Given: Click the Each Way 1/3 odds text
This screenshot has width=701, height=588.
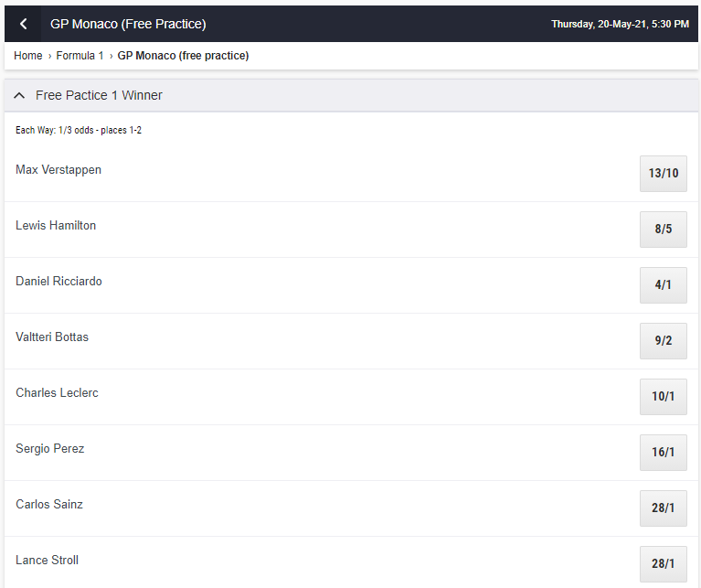Looking at the screenshot, I should [x=79, y=130].
